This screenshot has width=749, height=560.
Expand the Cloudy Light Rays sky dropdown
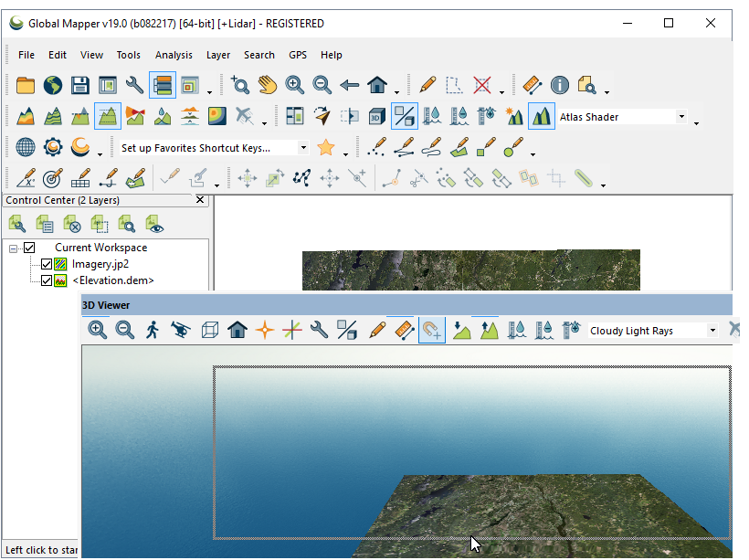pyautogui.click(x=712, y=331)
